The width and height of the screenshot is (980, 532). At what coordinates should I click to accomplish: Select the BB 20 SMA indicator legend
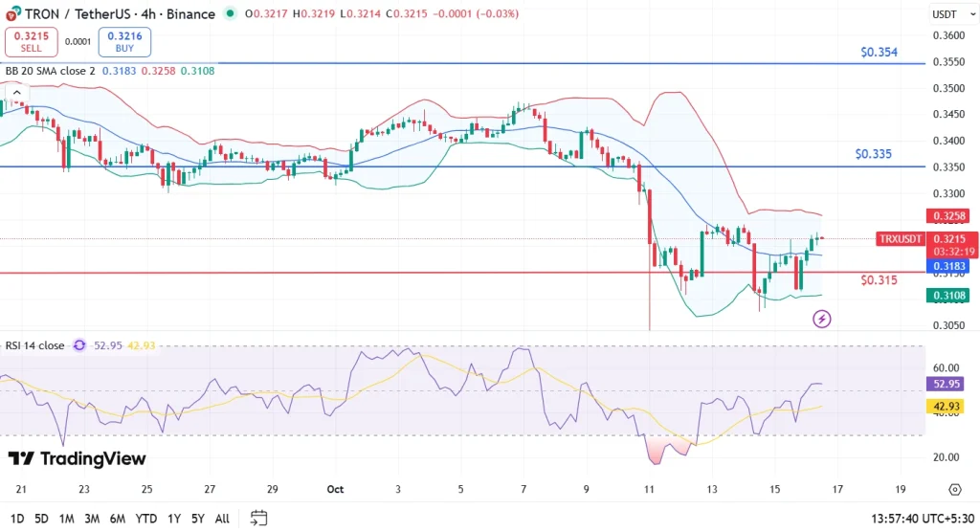51,71
